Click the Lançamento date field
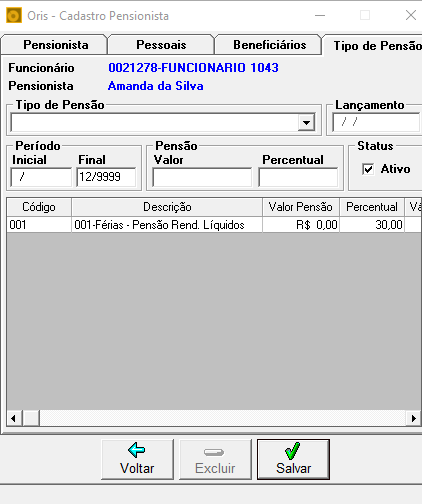 [x=377, y=123]
